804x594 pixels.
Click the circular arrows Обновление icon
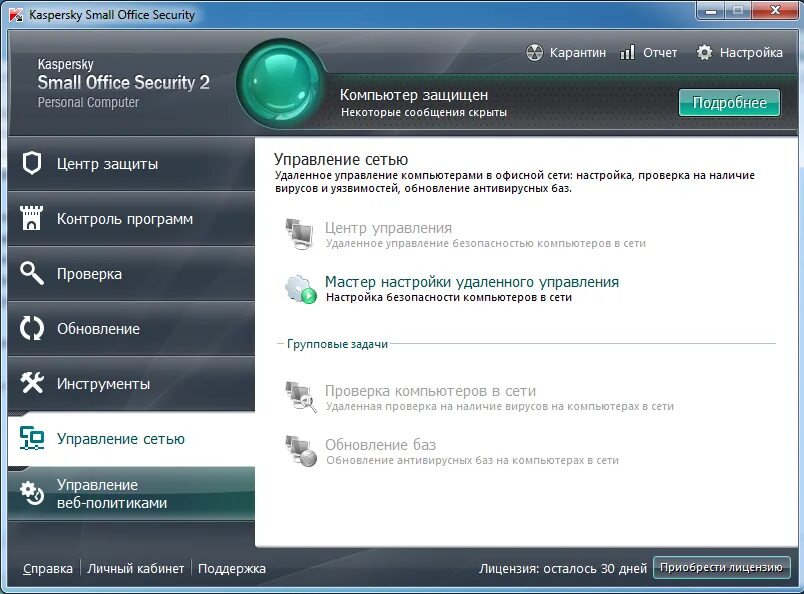pyautogui.click(x=32, y=328)
